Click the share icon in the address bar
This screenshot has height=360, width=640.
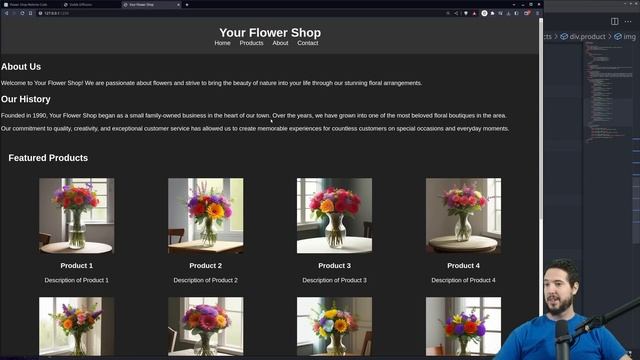[x=456, y=13]
